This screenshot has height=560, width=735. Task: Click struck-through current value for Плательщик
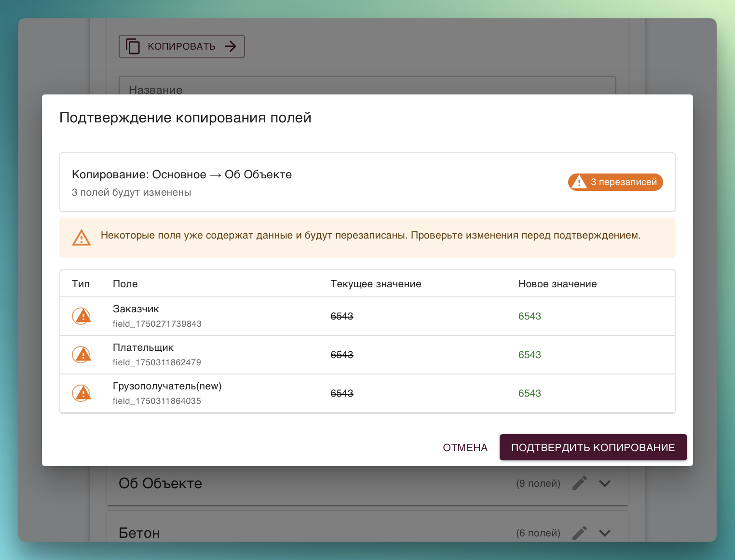(342, 355)
